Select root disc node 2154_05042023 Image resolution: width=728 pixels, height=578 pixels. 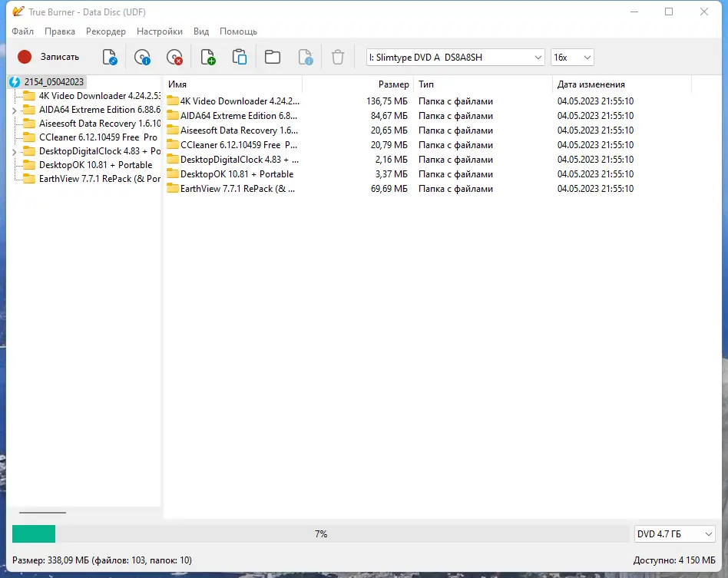point(54,81)
